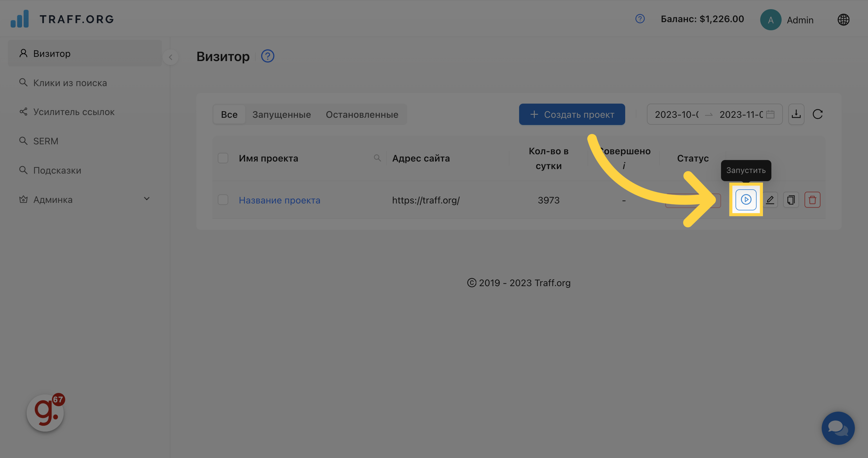Click the red trash delete icon
Viewport: 868px width, 458px height.
point(812,200)
